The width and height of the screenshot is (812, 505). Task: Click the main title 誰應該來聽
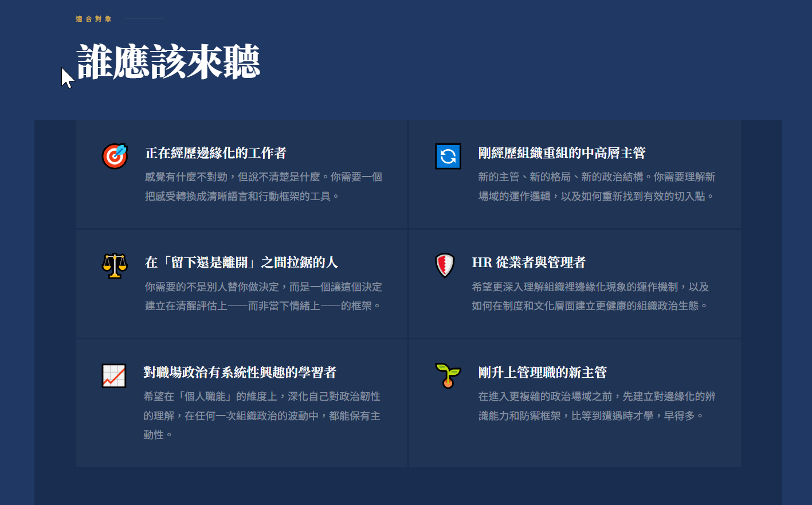pyautogui.click(x=168, y=62)
